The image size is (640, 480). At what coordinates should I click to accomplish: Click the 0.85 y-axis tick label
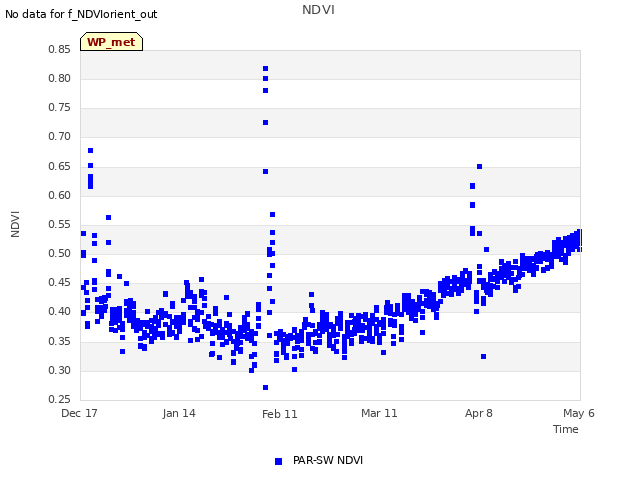tap(60, 49)
